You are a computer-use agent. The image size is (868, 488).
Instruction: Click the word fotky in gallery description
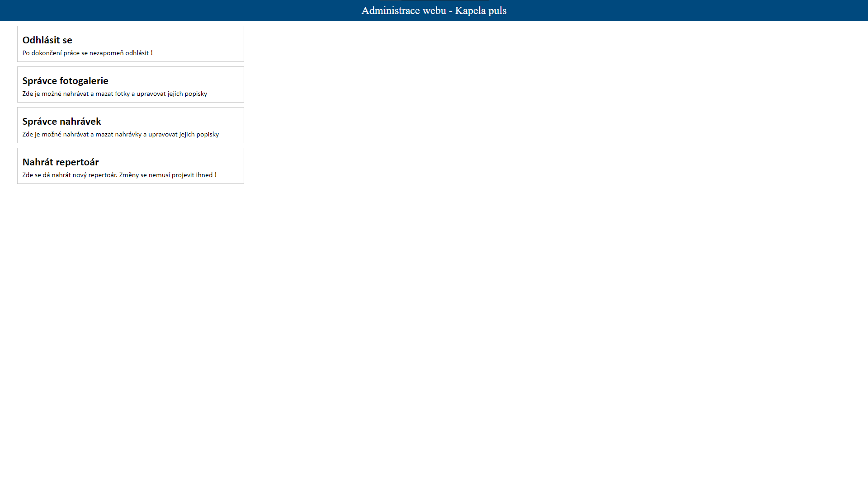coord(122,94)
